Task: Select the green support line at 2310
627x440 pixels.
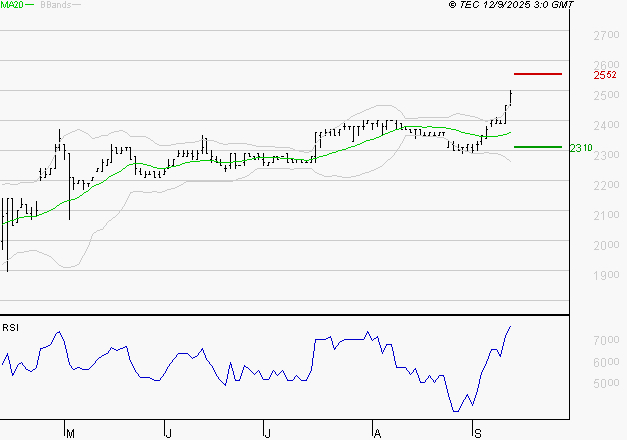Action: (x=538, y=147)
